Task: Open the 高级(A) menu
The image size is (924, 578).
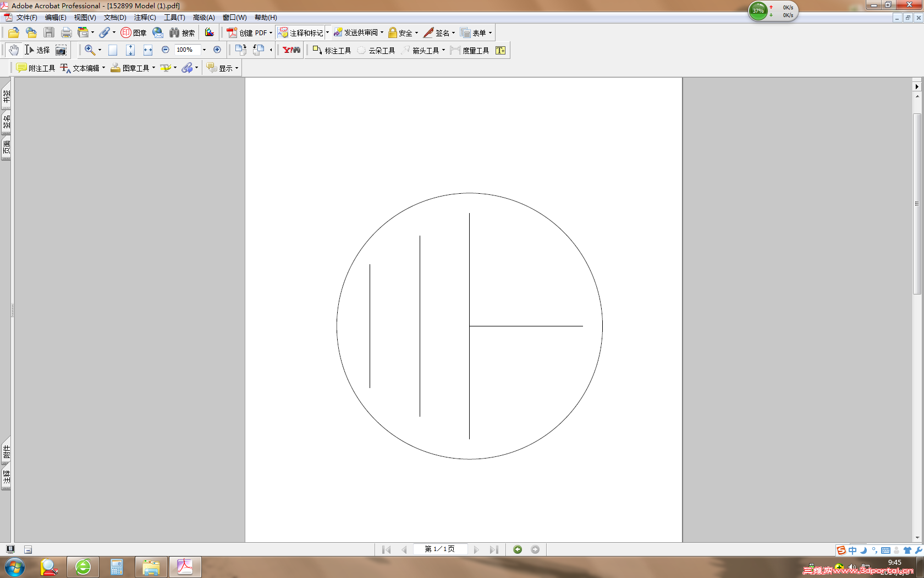Action: point(204,18)
